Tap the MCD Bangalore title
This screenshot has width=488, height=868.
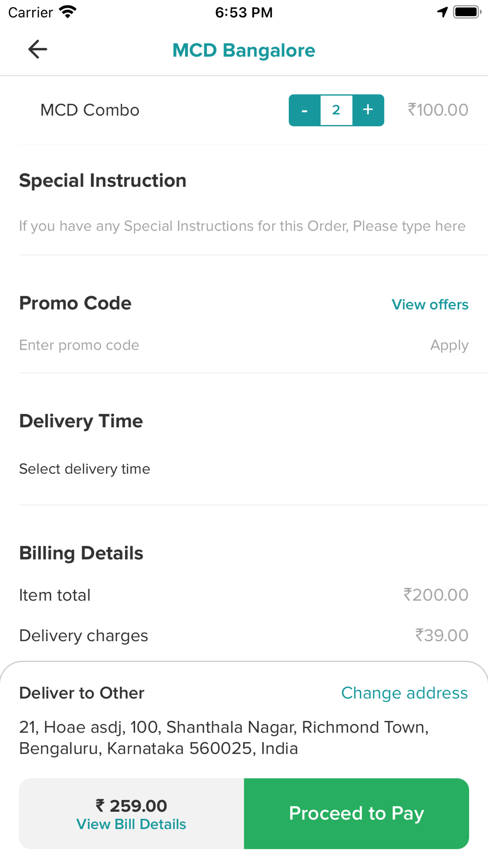pyautogui.click(x=244, y=50)
